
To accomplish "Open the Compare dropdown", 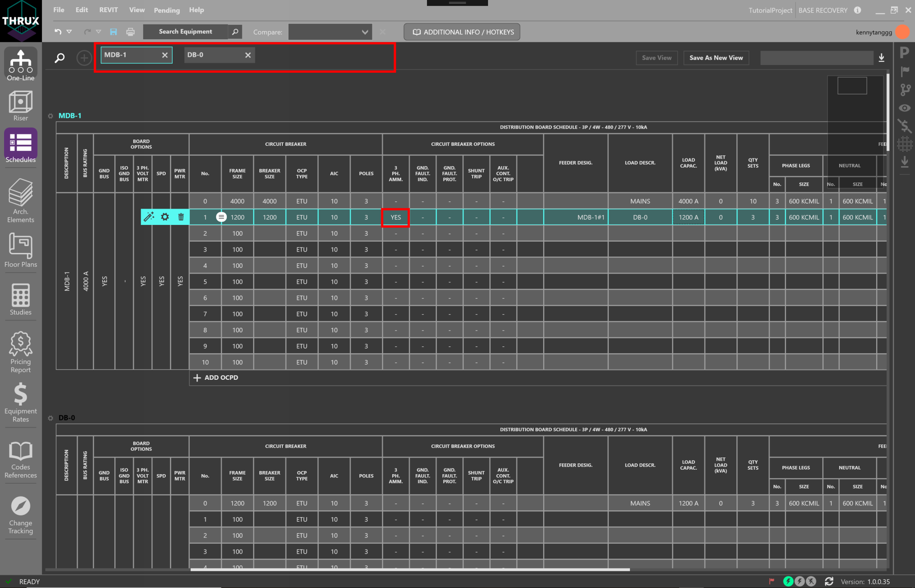I will (329, 32).
